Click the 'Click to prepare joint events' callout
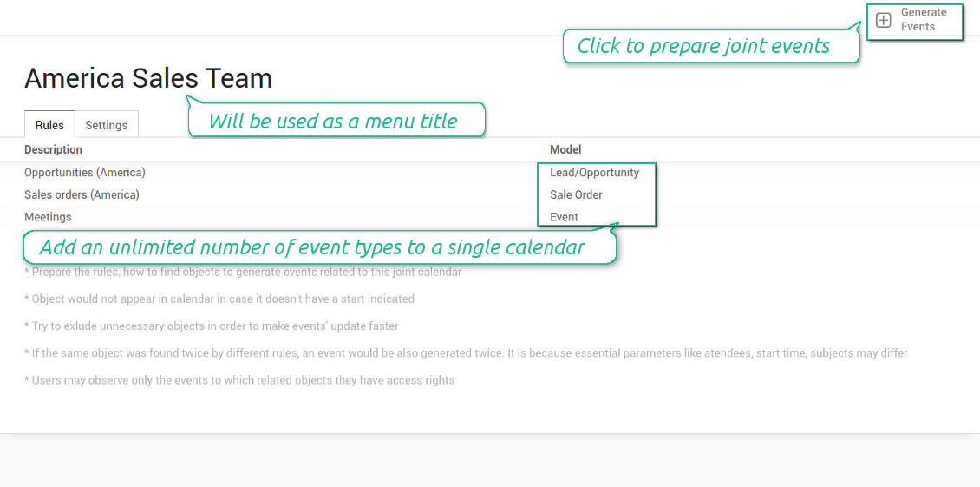 [x=711, y=46]
